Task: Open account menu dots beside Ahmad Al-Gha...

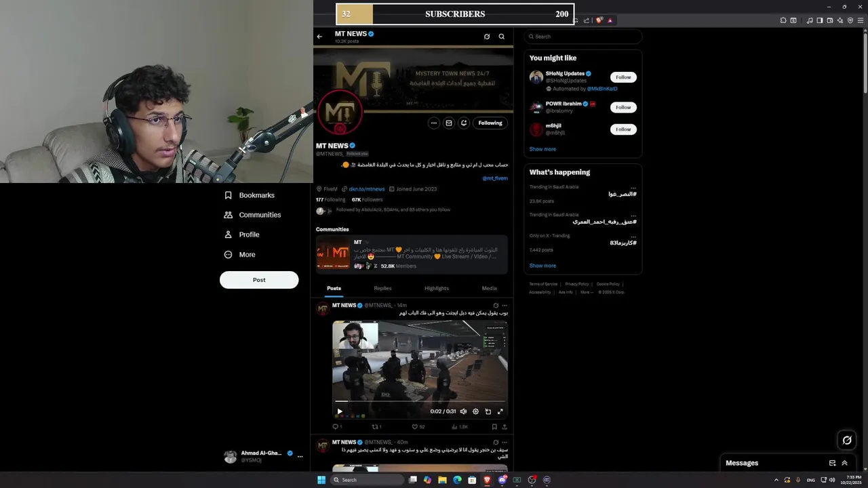Action: [x=300, y=457]
